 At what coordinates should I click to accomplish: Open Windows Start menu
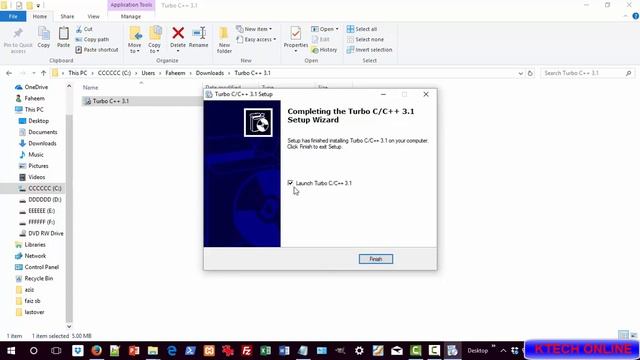click(x=11, y=351)
